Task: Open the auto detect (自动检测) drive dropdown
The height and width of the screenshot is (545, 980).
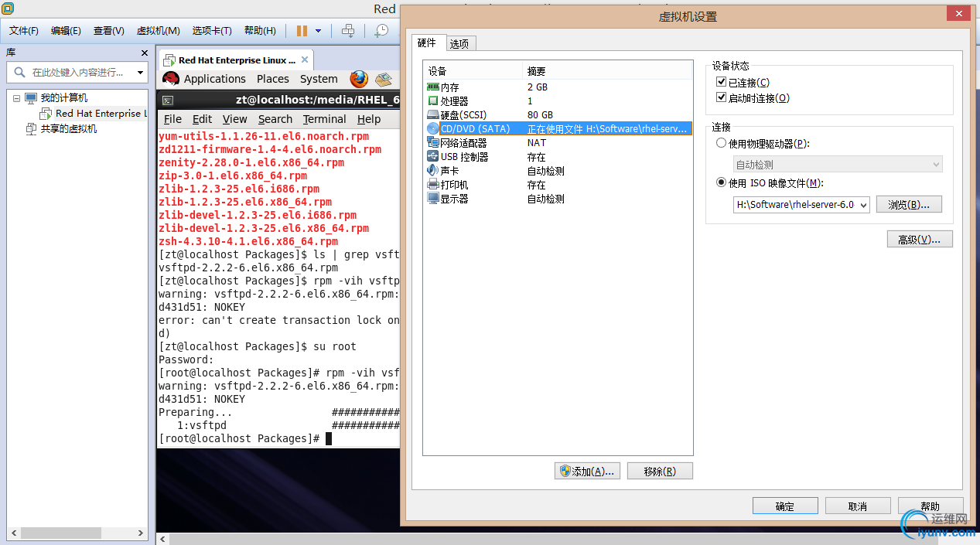Action: (x=838, y=164)
